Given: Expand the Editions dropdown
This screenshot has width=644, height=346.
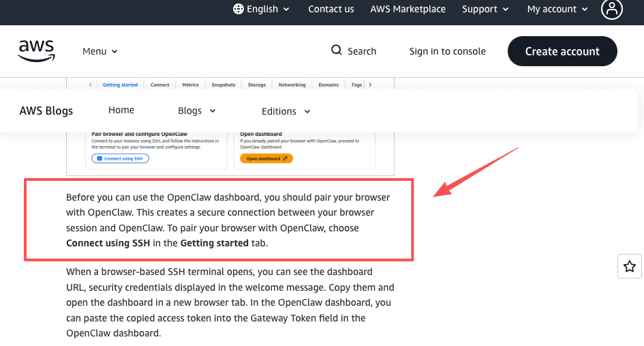Looking at the screenshot, I should (286, 111).
